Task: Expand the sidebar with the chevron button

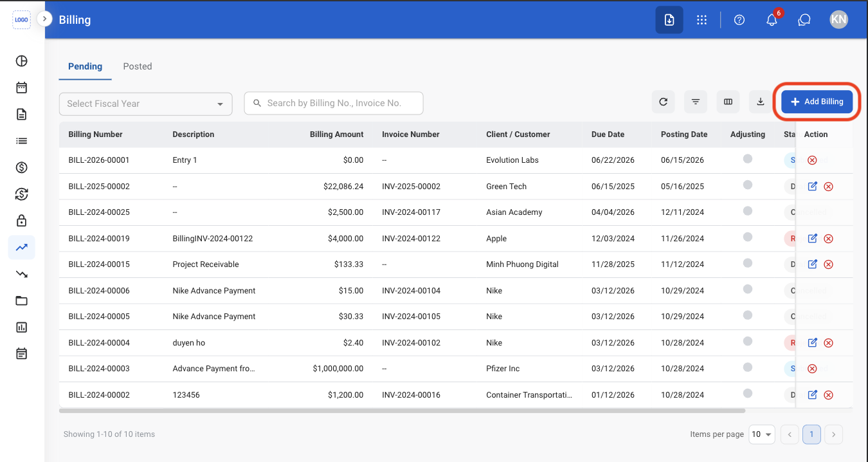Action: pos(44,19)
